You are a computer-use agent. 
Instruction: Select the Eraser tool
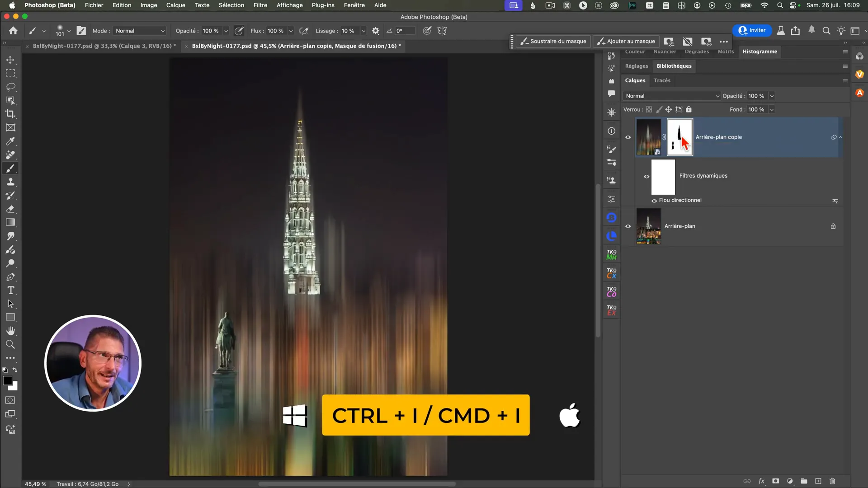(x=10, y=209)
